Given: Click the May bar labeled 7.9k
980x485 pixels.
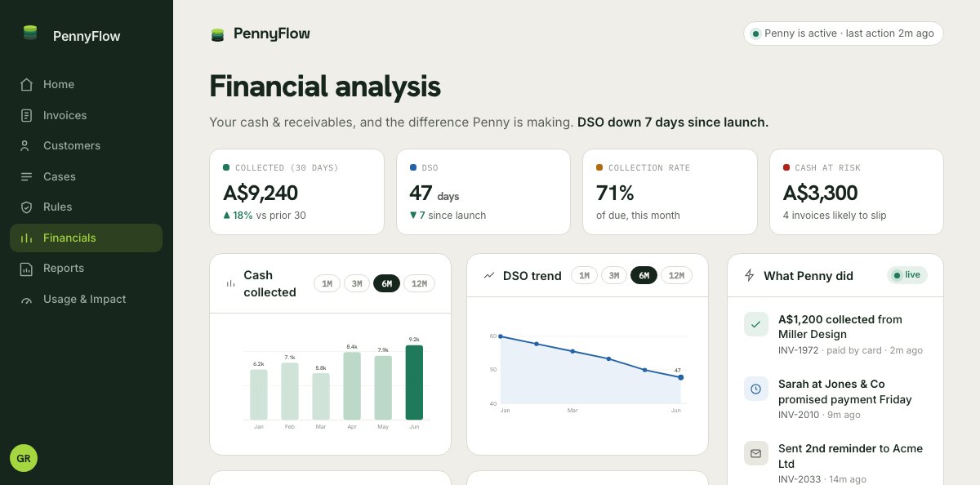Looking at the screenshot, I should click(x=383, y=388).
